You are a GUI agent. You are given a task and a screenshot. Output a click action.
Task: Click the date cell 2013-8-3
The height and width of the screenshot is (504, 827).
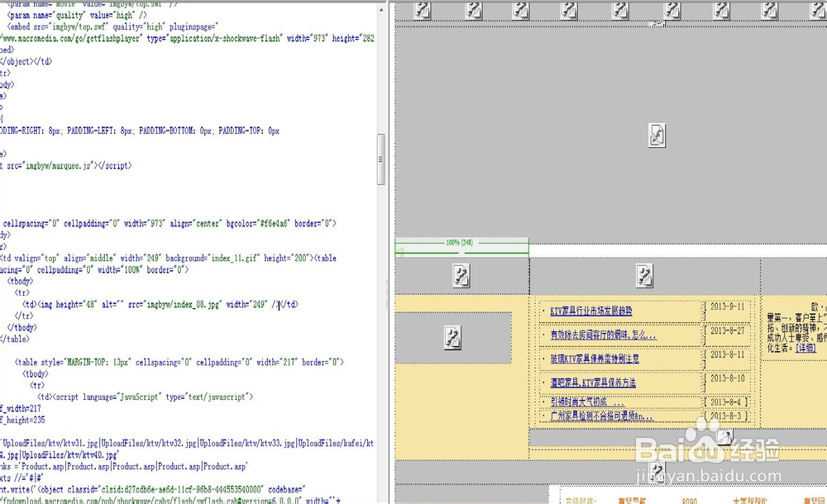[x=725, y=416]
